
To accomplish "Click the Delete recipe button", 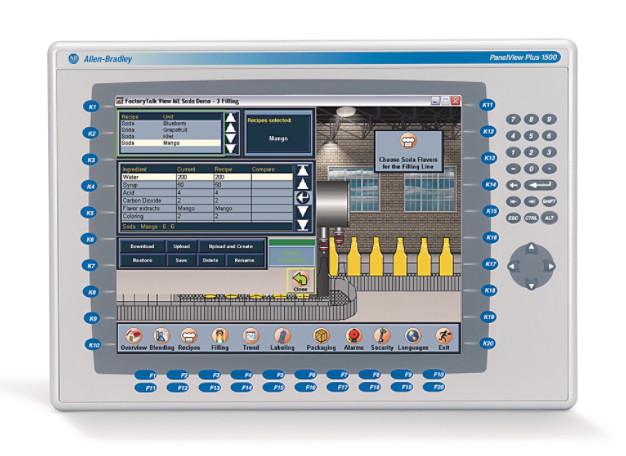I will pyautogui.click(x=210, y=260).
